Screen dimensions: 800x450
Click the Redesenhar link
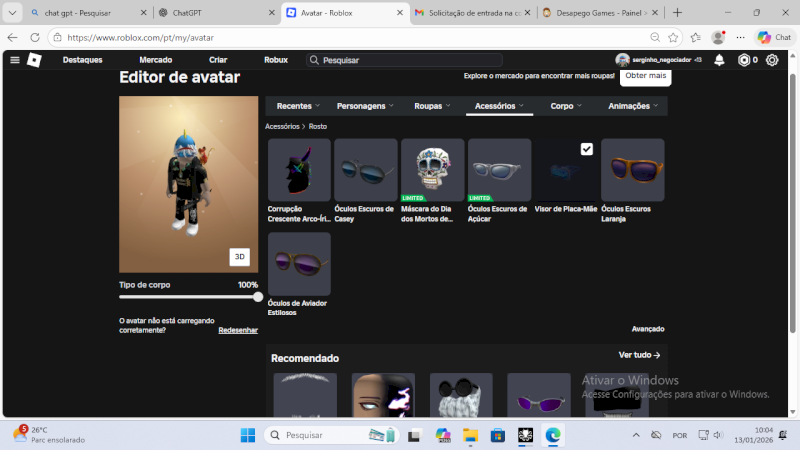238,330
